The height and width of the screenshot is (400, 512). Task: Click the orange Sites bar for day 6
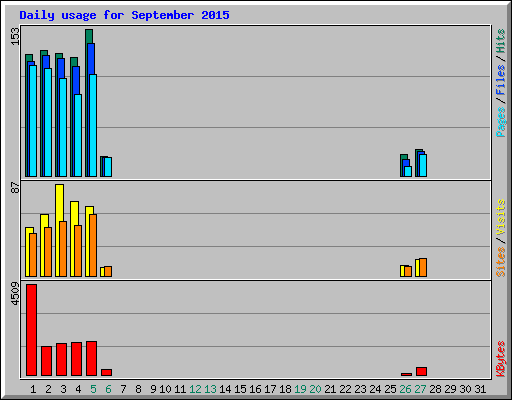[x=108, y=271]
